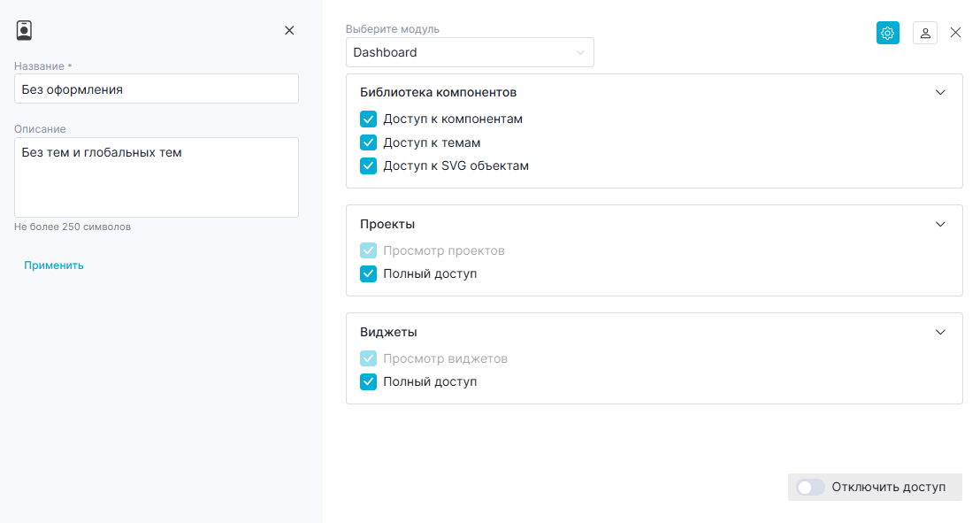
Task: Switch to the users person icon
Action: 925,33
